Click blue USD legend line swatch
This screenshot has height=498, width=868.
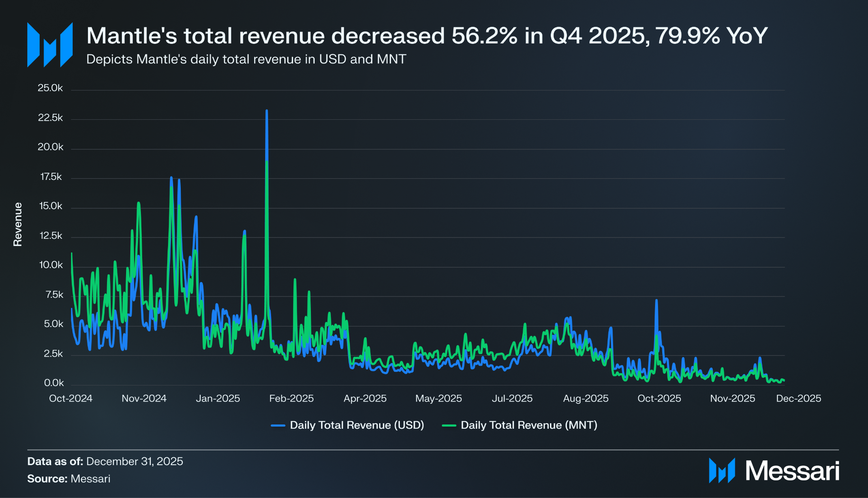pos(278,425)
